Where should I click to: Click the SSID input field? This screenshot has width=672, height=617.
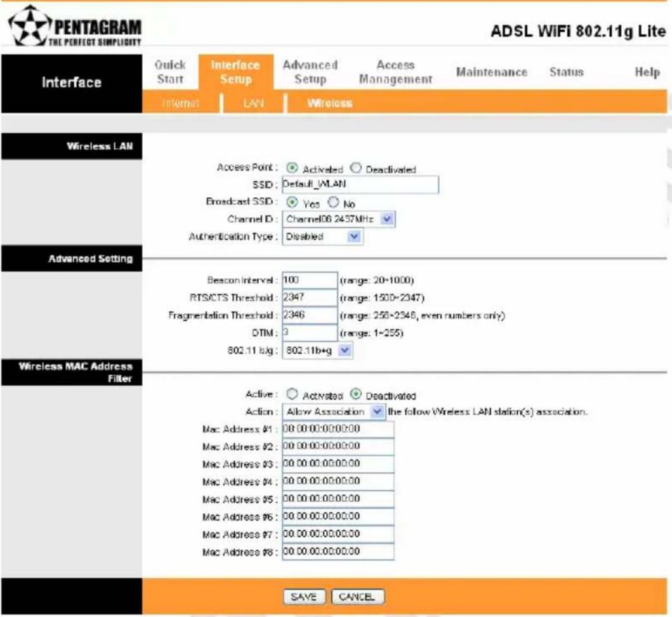coord(360,185)
